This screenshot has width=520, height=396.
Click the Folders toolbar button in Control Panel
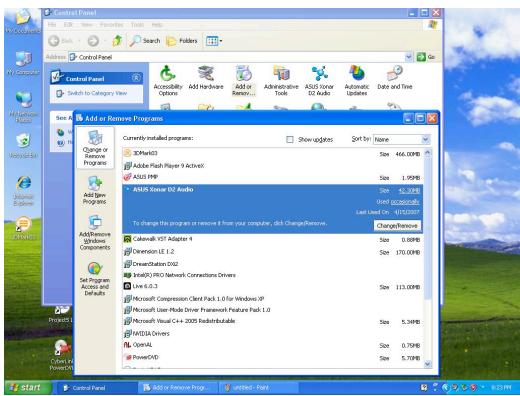182,41
